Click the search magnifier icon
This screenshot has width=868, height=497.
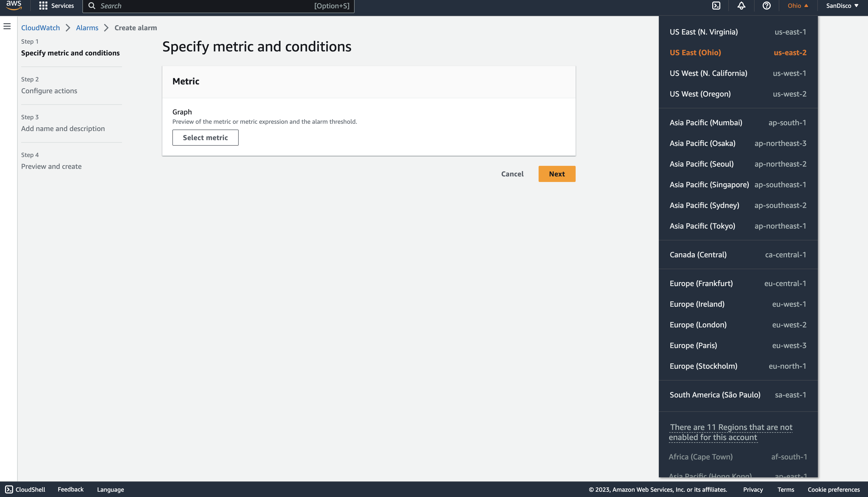(92, 6)
